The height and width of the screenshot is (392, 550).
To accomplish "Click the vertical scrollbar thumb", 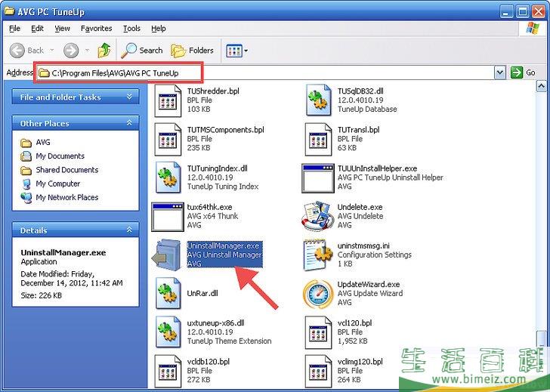I will 541,339.
